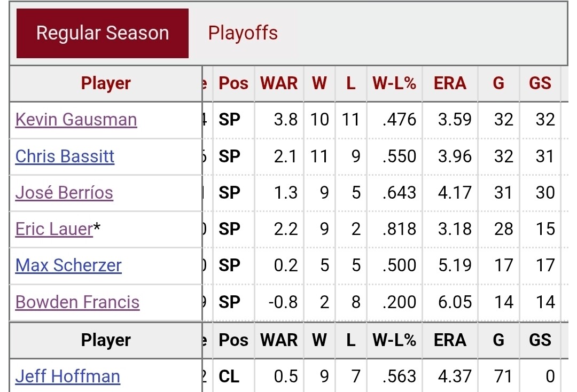Select the Bowden Francis link
The image size is (577, 392).
point(77,302)
